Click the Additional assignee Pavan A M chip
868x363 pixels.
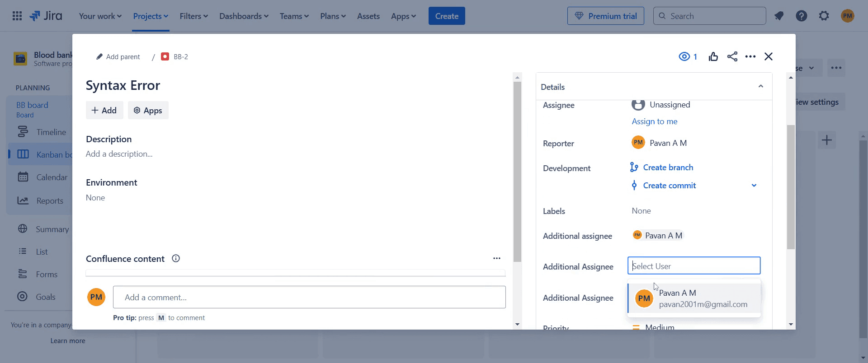[x=658, y=235]
